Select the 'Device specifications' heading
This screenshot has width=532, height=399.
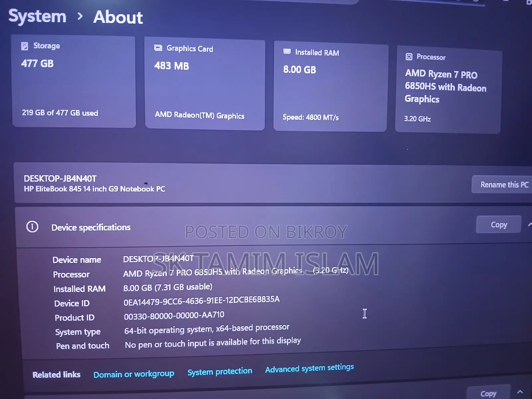(91, 227)
